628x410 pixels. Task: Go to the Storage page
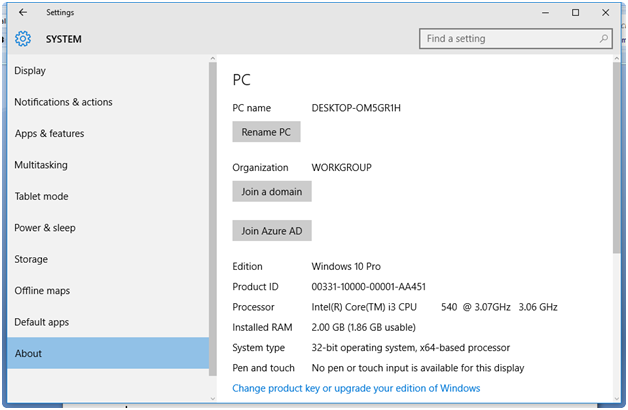tap(31, 259)
